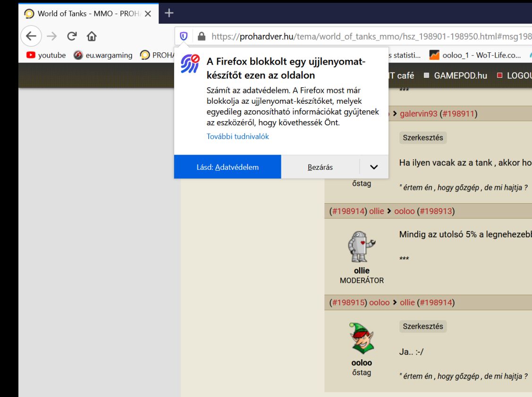Click Szerkesztés button in post #198915
The height and width of the screenshot is (397, 532).
pos(423,326)
